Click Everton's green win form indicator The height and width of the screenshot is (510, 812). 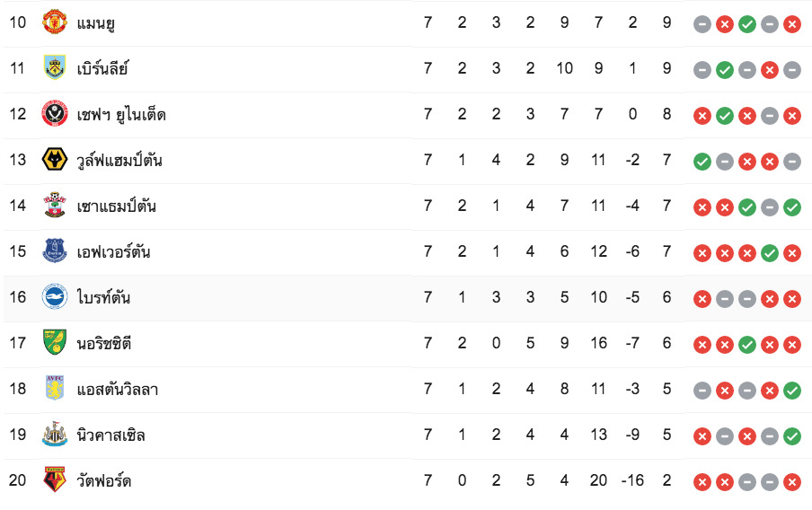point(769,253)
